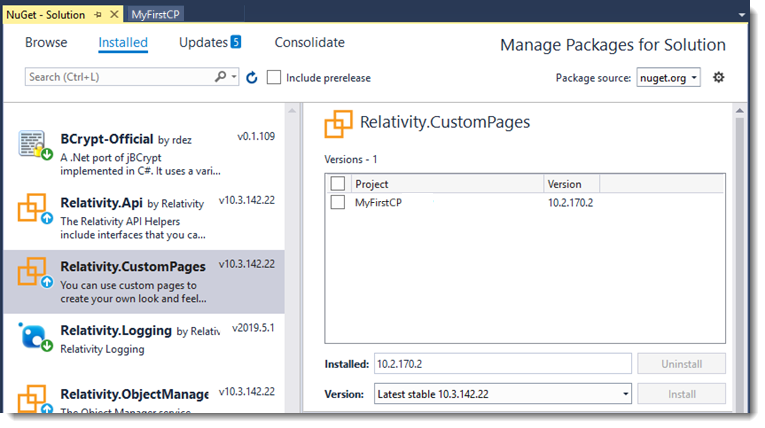Click 'Relativity Logging' description text
765x428 pixels.
(x=102, y=349)
